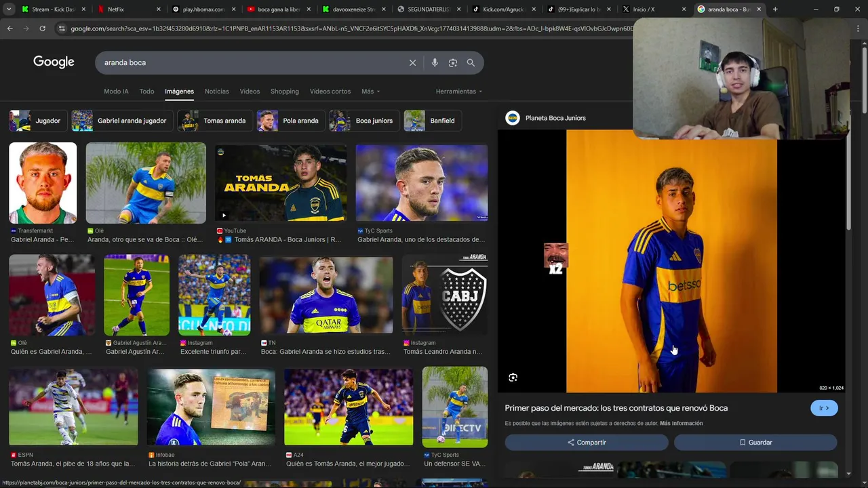This screenshot has height=488, width=868.
Task: Close the Netflix tab
Action: 159,9
